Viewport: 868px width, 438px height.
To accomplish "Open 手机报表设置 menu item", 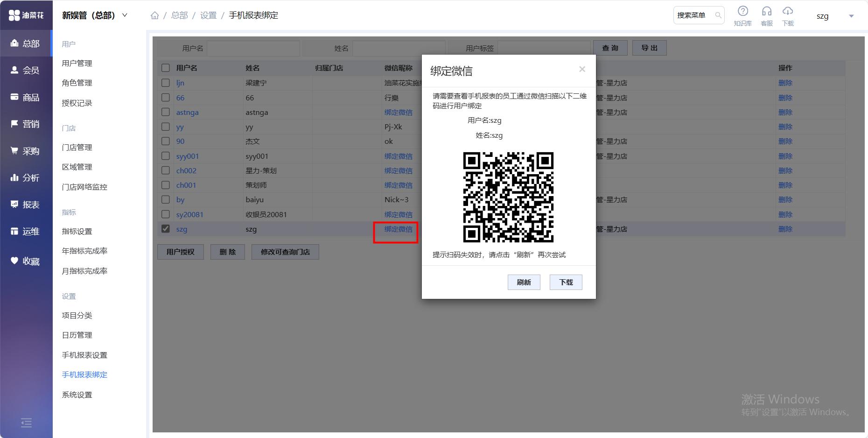I will 84,355.
